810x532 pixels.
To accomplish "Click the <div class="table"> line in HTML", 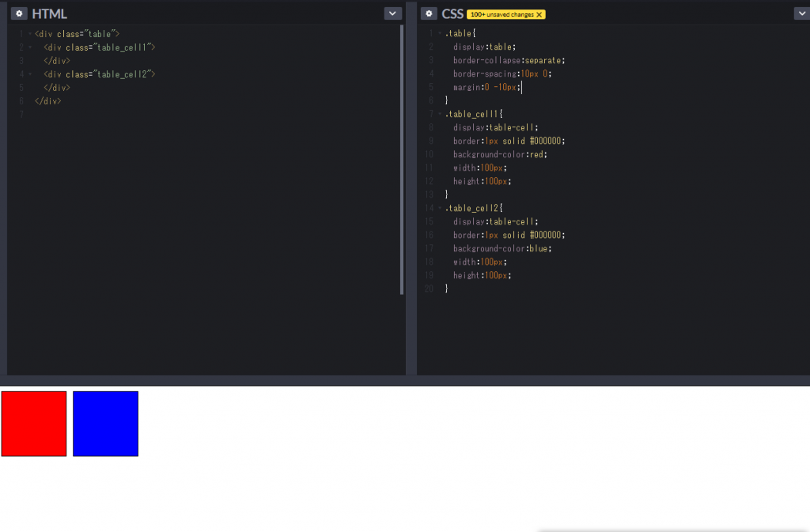I will [x=77, y=33].
